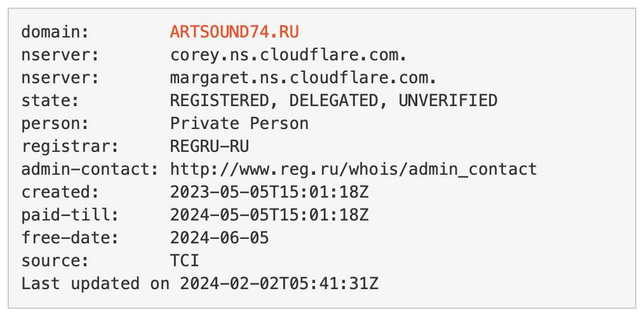This screenshot has height=319, width=644.
Task: Click the 'Private Person' value
Action: click(x=239, y=123)
